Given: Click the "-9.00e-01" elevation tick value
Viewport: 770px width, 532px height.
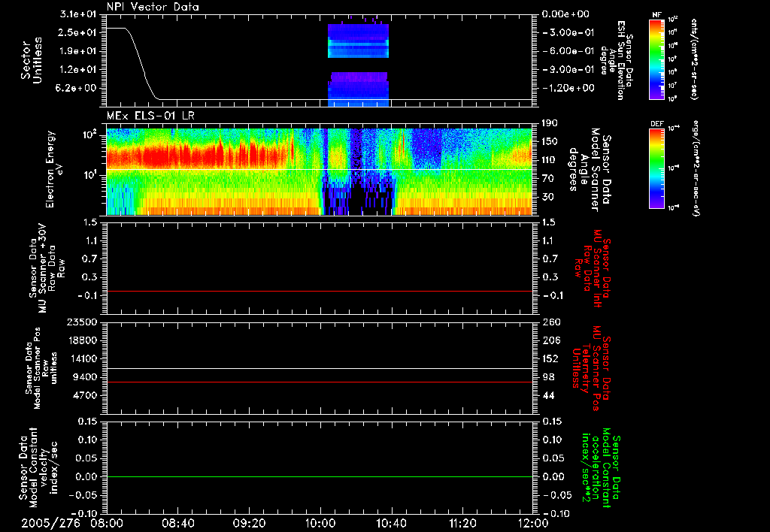Looking at the screenshot, I should [568, 70].
